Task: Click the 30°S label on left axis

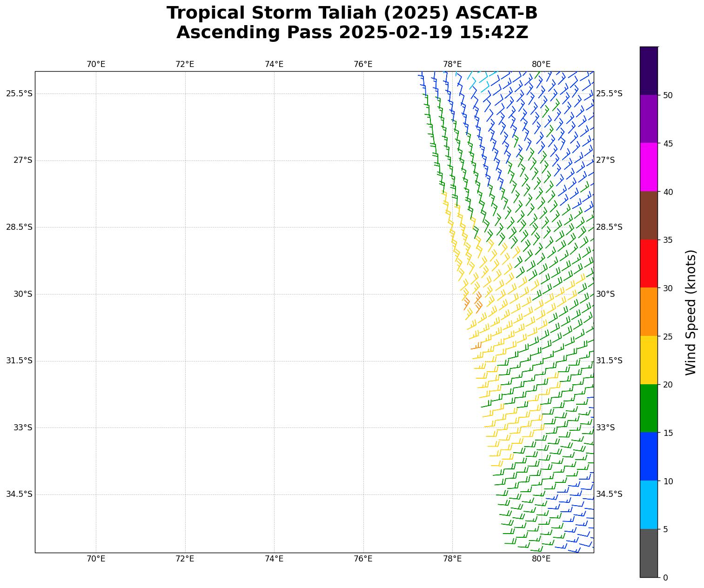Action: [22, 294]
